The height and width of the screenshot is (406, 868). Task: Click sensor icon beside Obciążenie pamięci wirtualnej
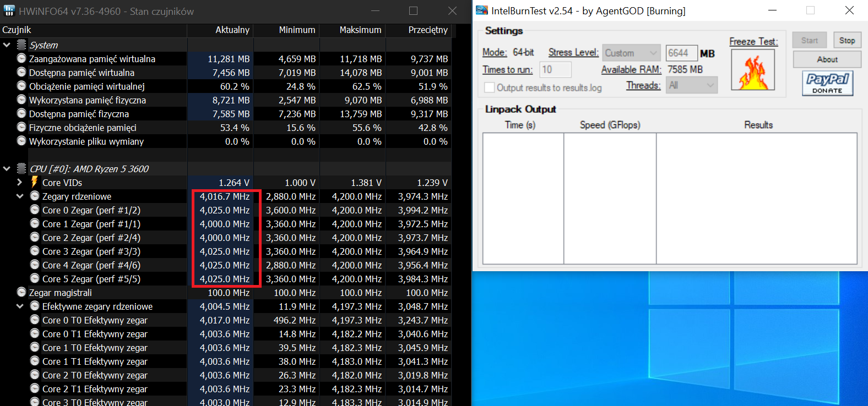point(21,86)
